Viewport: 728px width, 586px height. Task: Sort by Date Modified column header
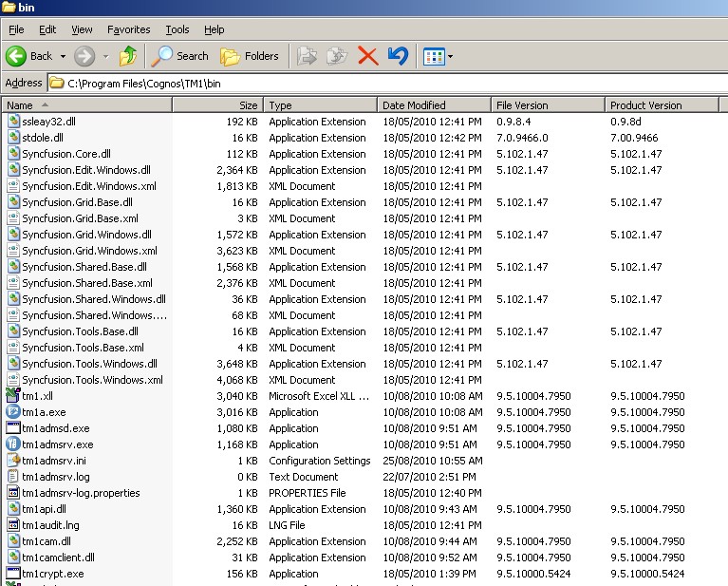pos(434,105)
